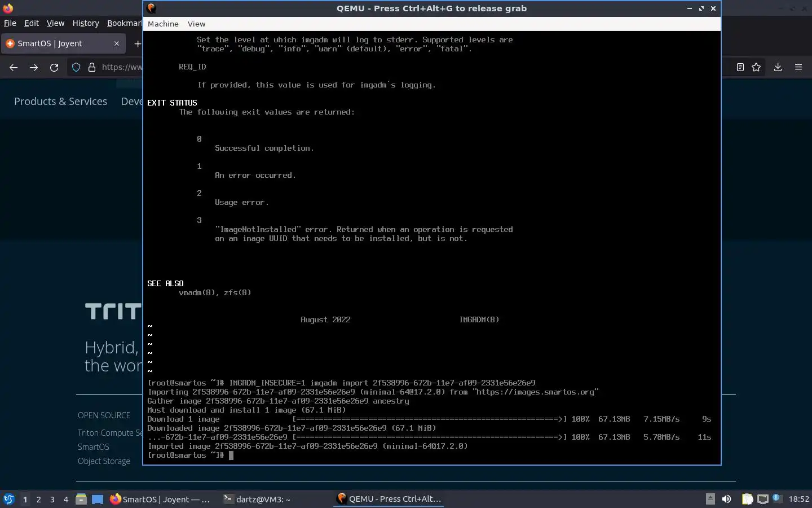This screenshot has width=812, height=508.
Task: Close the SmartOS | Joyent tab
Action: click(117, 43)
